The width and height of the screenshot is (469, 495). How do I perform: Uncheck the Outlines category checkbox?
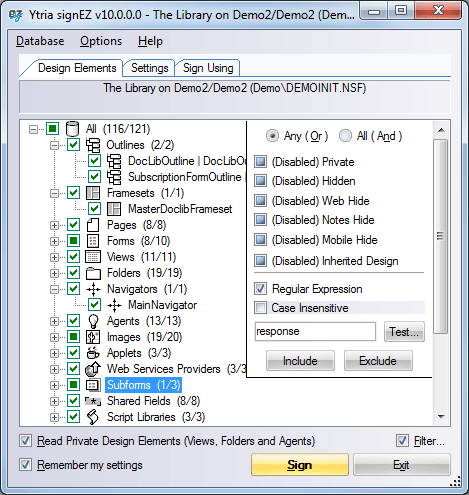coord(73,145)
